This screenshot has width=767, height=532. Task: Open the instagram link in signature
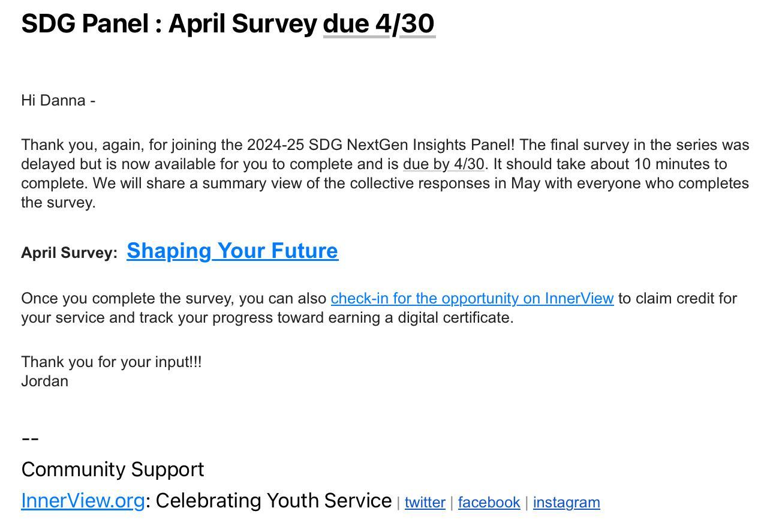[x=566, y=503]
